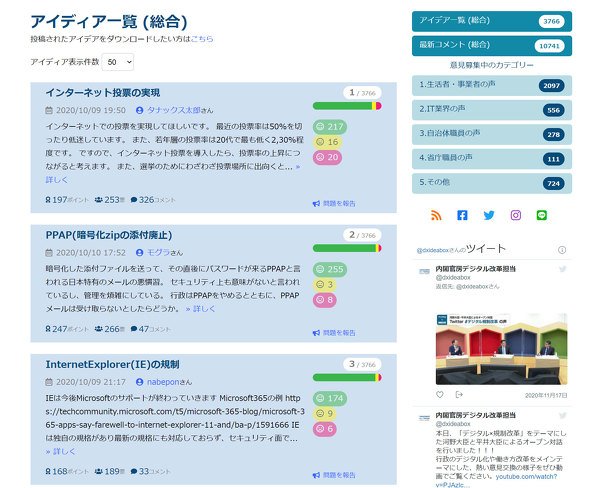The image size is (590, 488).
Task: Click green 217 agree vote badge
Action: coord(330,127)
